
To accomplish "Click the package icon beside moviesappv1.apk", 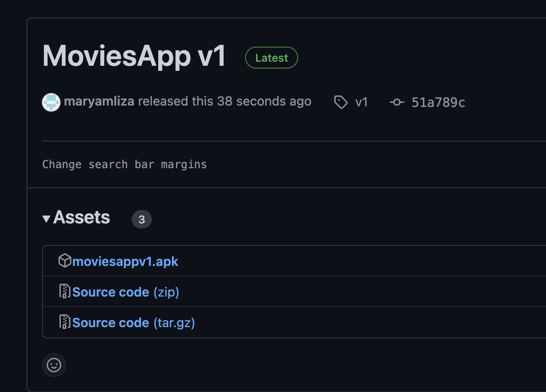I will point(65,260).
